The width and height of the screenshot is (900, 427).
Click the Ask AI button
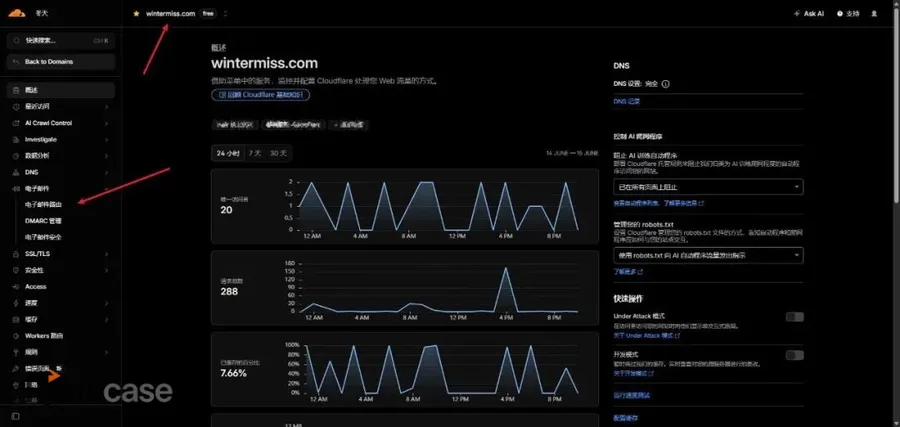click(809, 13)
